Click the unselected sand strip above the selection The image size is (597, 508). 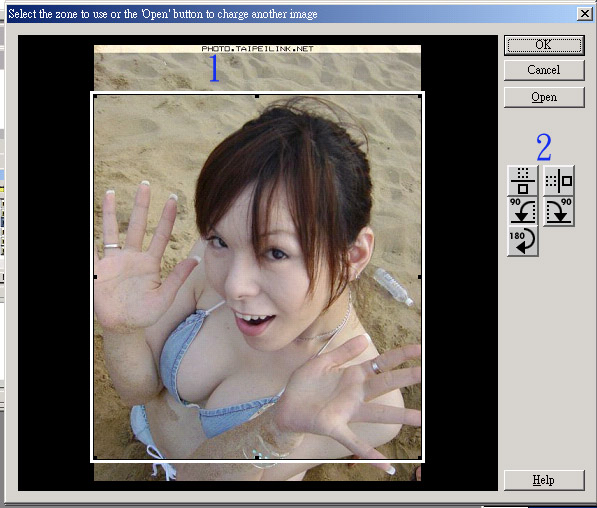pos(257,72)
